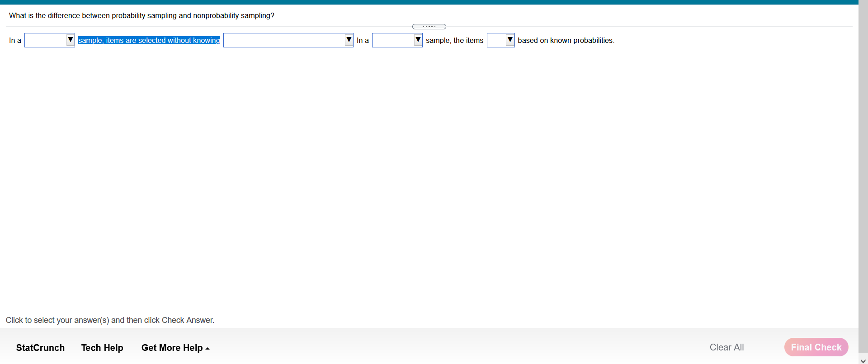
Task: Click the Clear All button
Action: point(726,347)
